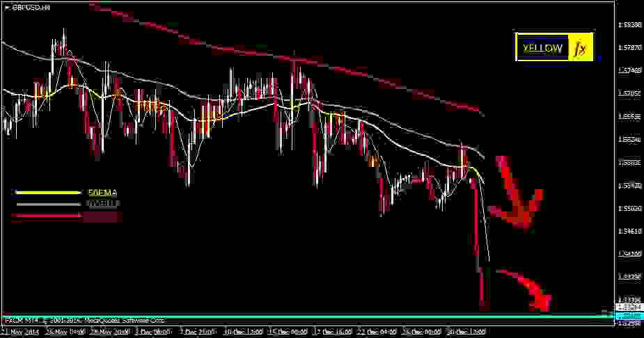Image resolution: width=644 pixels, height=338 pixels.
Task: Click the cyan current price tag on axis
Action: click(x=629, y=316)
